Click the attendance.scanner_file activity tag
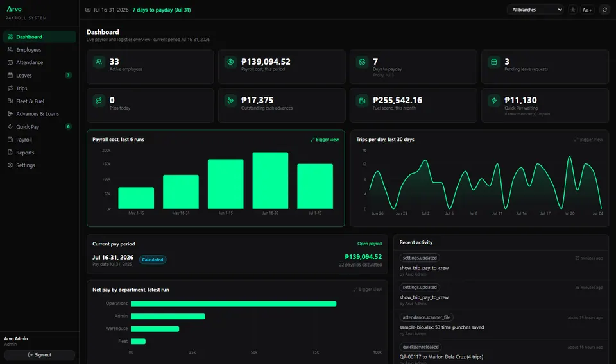The width and height of the screenshot is (616, 364). coord(426,317)
